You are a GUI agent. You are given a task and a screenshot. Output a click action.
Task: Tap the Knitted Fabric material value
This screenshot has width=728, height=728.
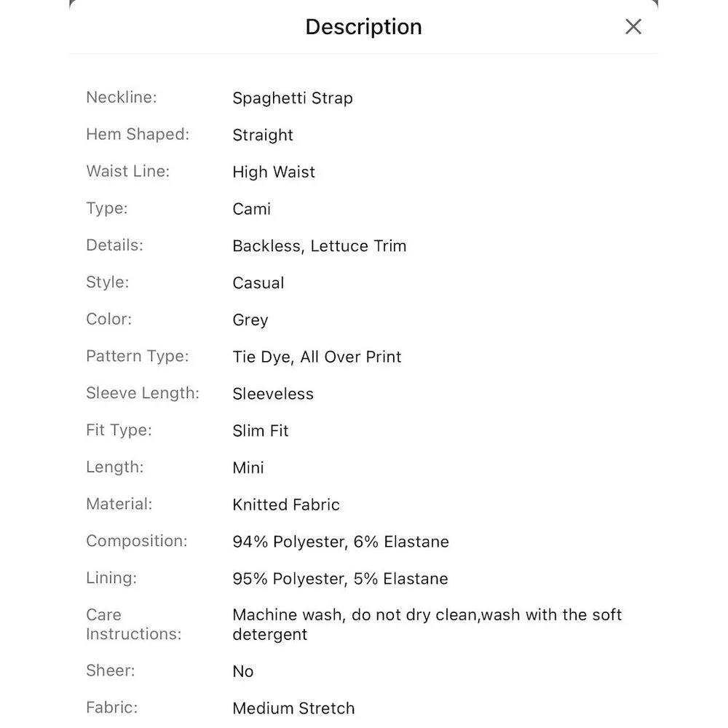click(285, 505)
